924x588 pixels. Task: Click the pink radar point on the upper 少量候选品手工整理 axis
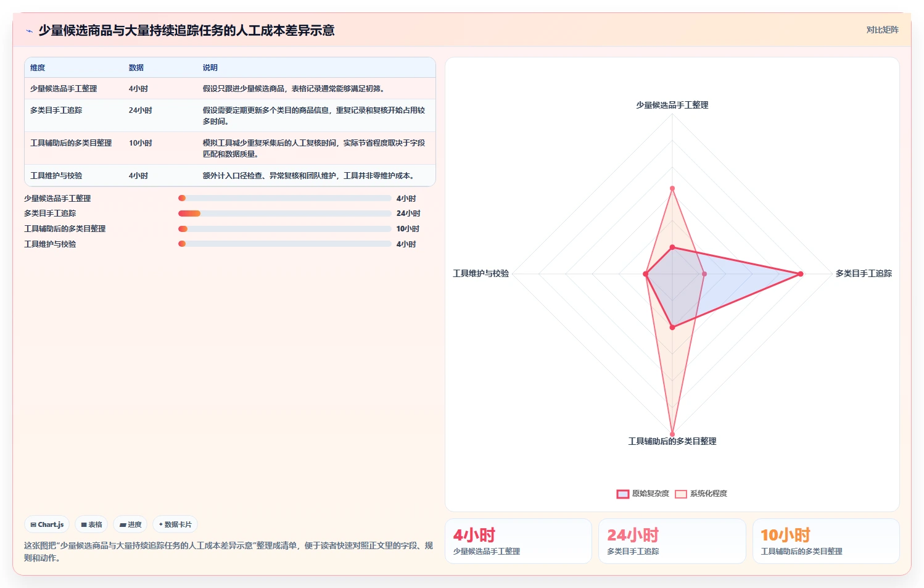coord(672,189)
